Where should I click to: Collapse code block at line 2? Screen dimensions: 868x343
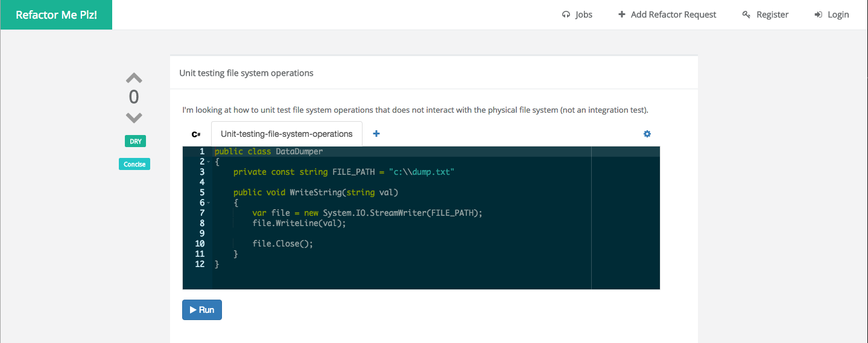tap(208, 162)
